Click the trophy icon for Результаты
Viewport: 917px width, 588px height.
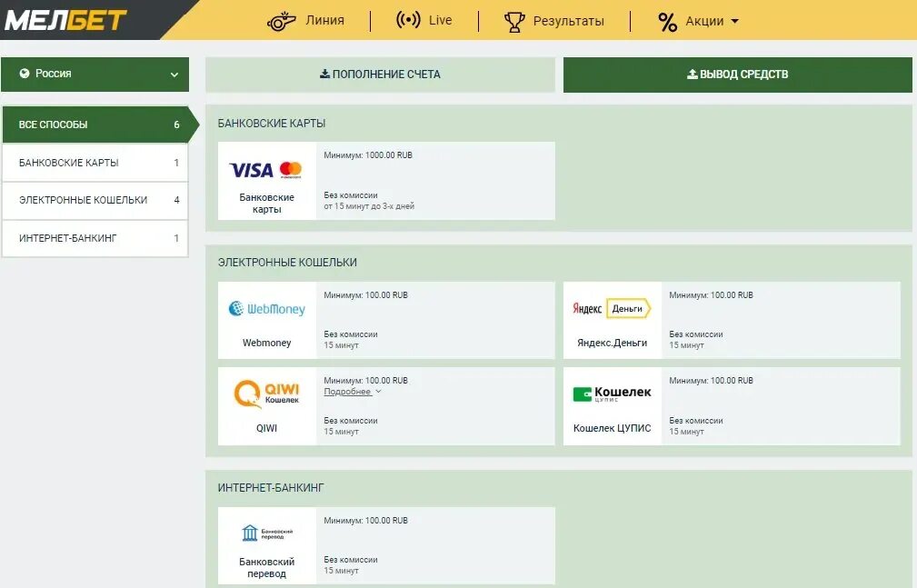point(514,22)
